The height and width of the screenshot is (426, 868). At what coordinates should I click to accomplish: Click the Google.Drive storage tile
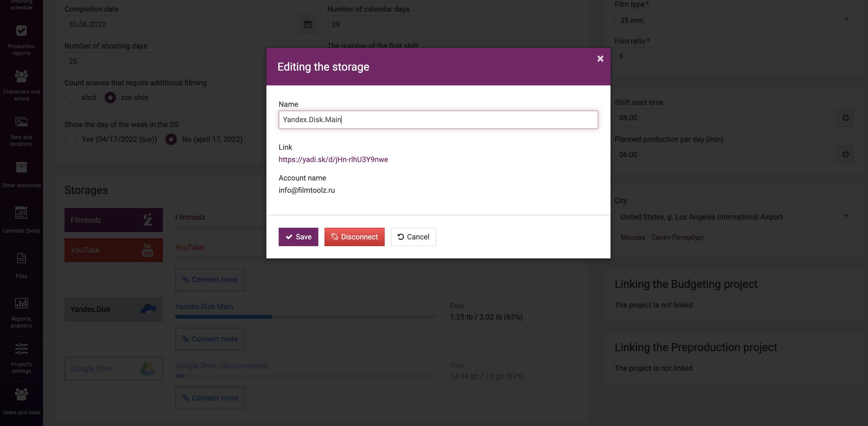tap(114, 369)
